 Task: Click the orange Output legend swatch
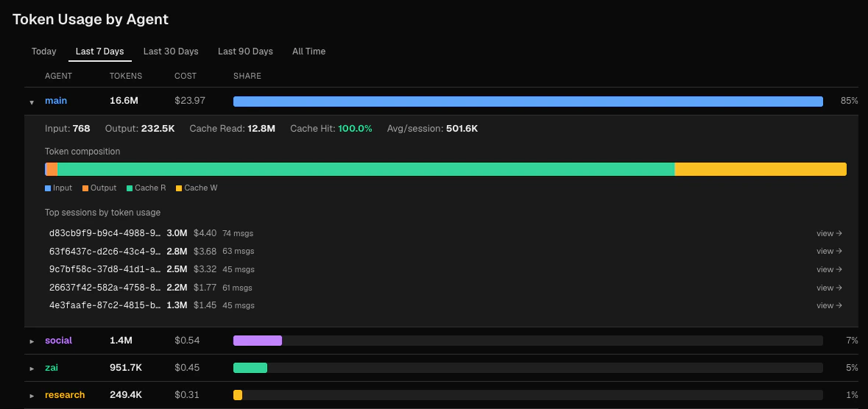point(85,188)
